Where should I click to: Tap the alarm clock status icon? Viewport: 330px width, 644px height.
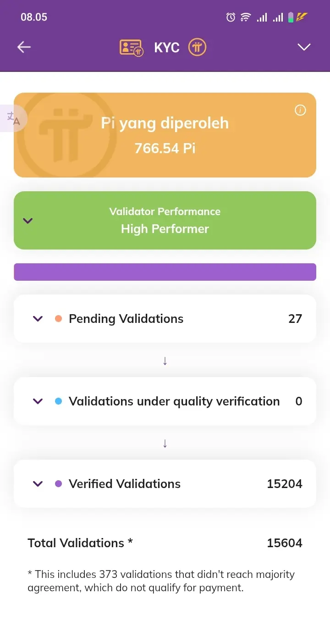(x=231, y=17)
